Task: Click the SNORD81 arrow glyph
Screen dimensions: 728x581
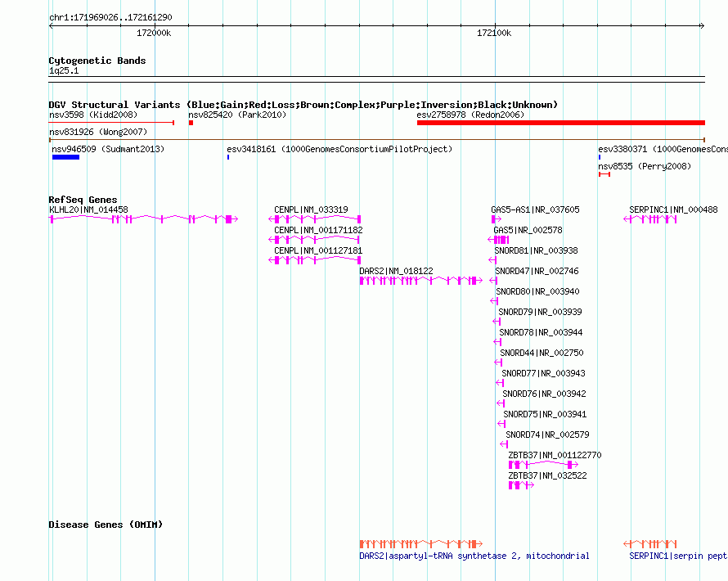Action: (493, 260)
